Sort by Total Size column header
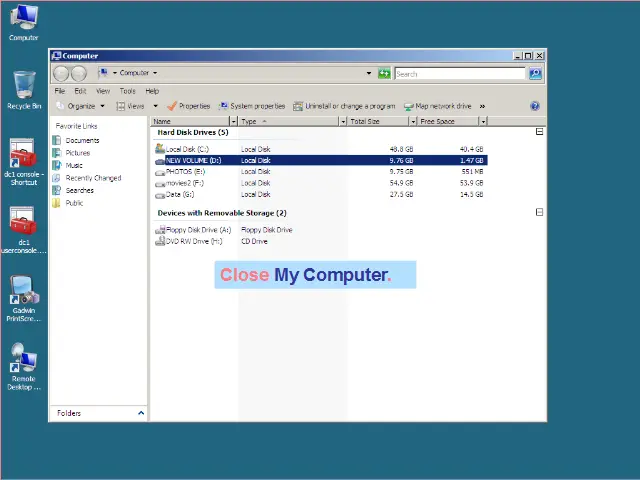 378,121
